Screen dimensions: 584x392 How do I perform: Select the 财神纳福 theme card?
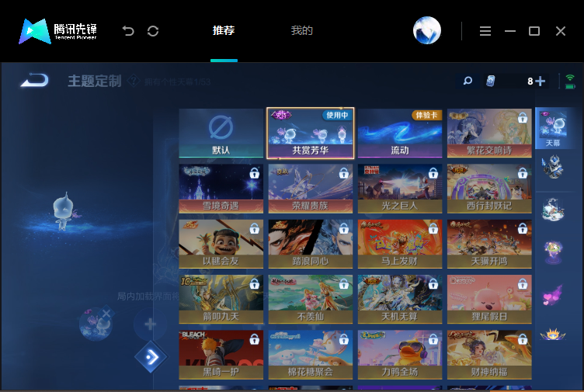[489, 355]
